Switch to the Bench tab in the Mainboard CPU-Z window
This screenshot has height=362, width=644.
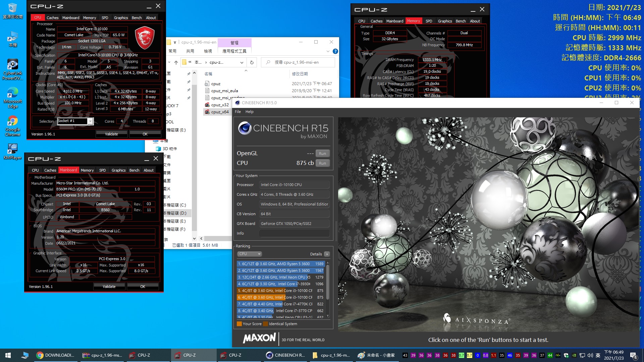(x=134, y=170)
